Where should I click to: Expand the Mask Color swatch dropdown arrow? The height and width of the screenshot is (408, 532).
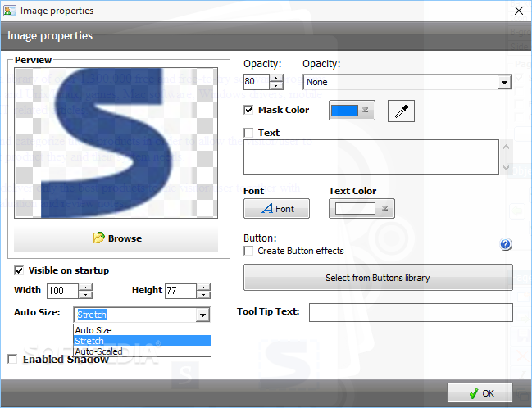pyautogui.click(x=366, y=111)
